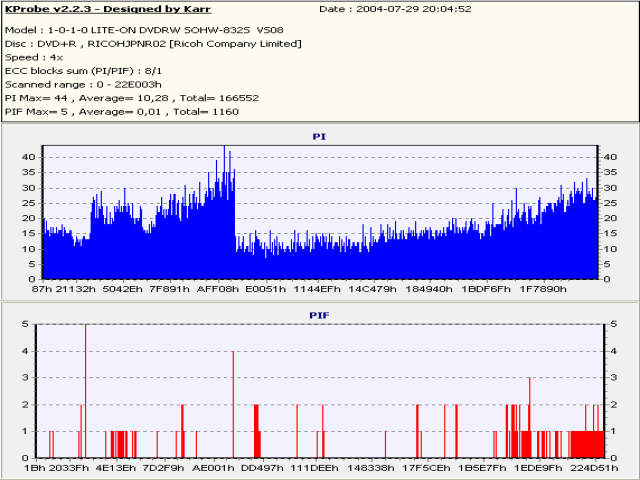Click PIF axis label "17F5CEh"
The width and height of the screenshot is (640, 480).
tap(427, 468)
